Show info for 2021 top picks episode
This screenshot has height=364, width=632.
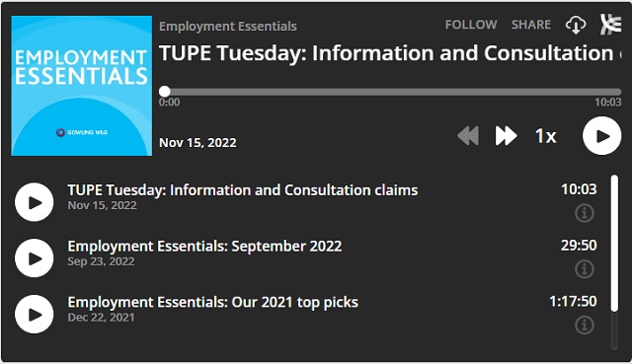[x=585, y=325]
